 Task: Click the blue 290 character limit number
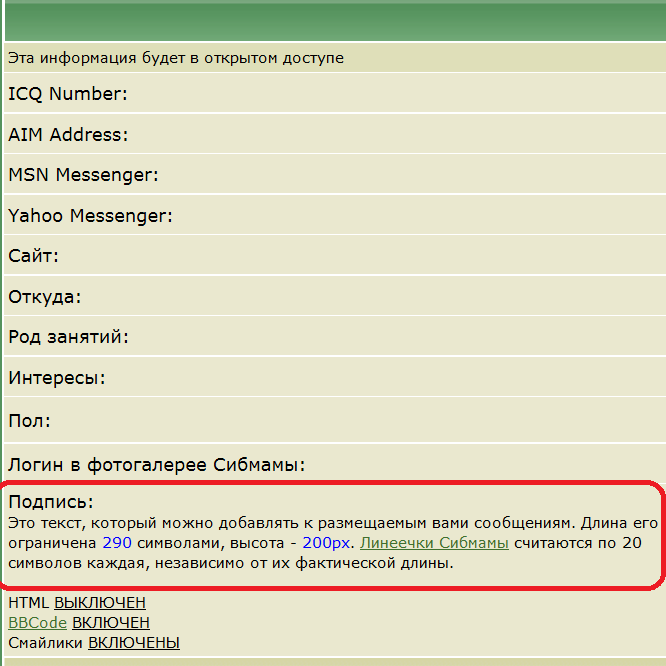[117, 543]
